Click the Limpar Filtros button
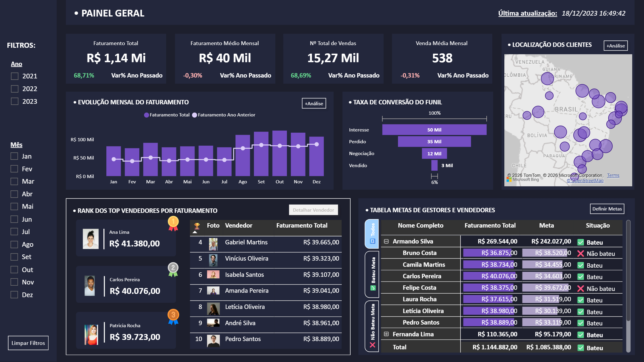This screenshot has height=362, width=644. tap(28, 343)
